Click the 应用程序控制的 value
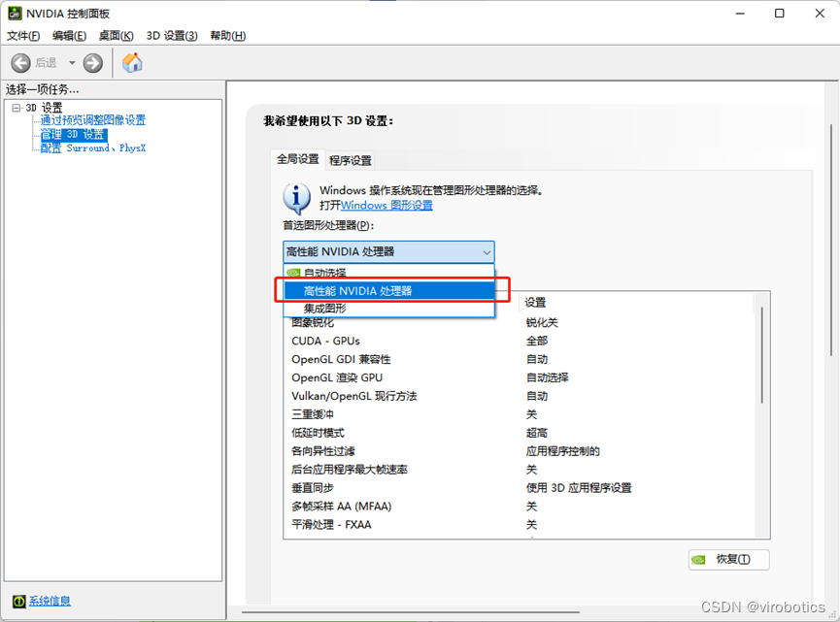Viewport: 840px width, 622px height. 562,451
